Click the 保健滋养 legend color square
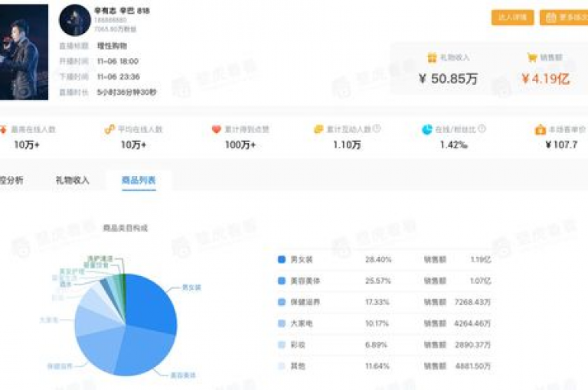The width and height of the screenshot is (588, 390). (282, 302)
